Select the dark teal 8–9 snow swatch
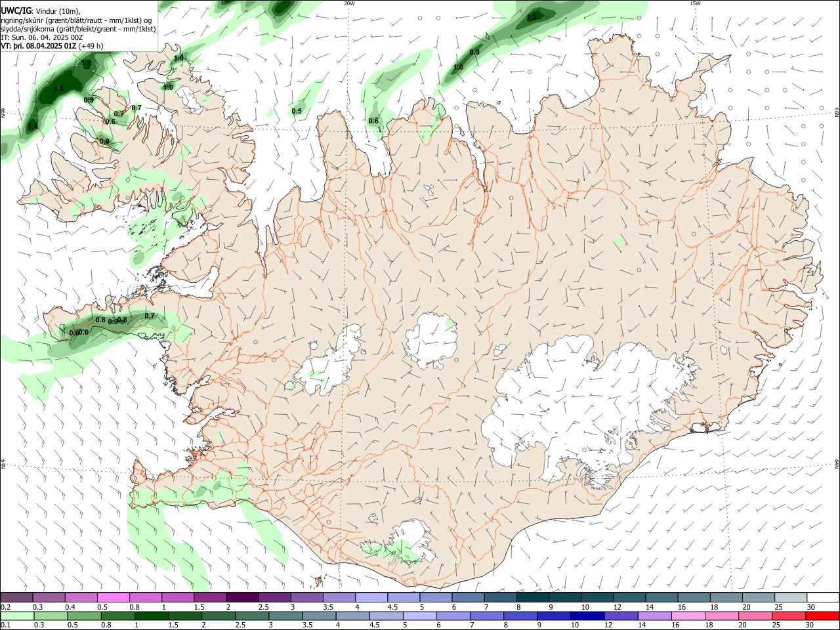 pos(532,598)
